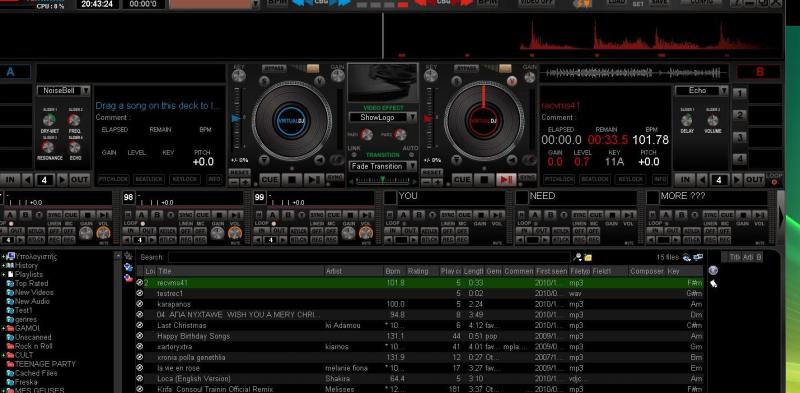Sync deck B using the SYNC button

click(528, 178)
